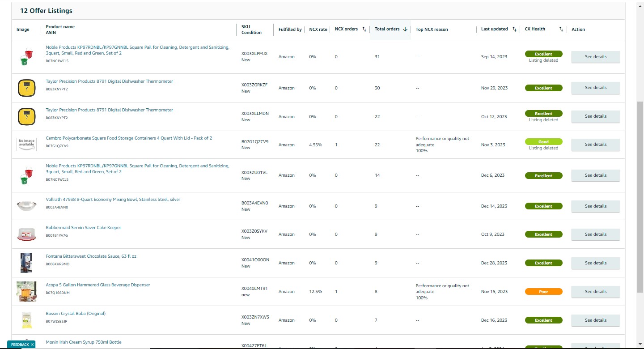Screen dimensions: 644x349
Task: Click the SKU X0040LMT91 cell
Action: (254, 289)
